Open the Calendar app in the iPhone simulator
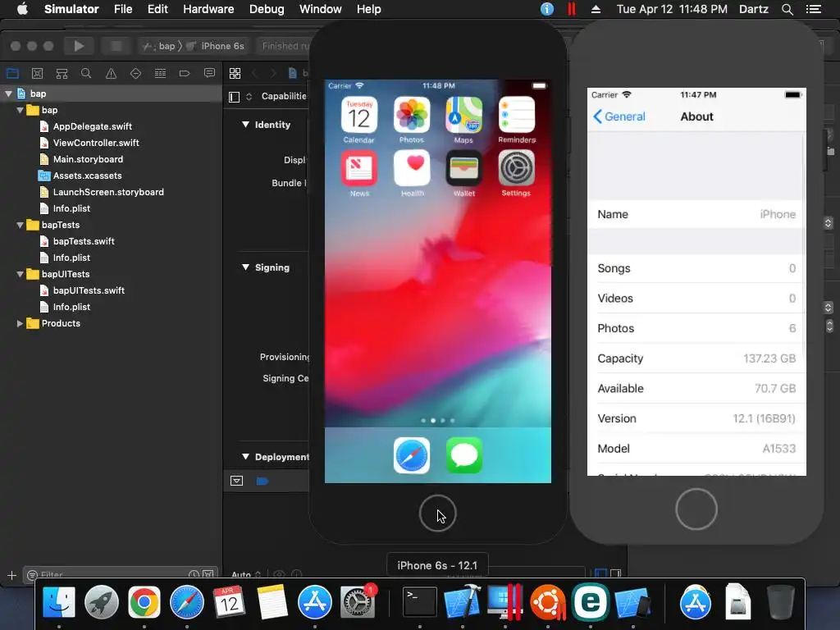 pos(359,115)
